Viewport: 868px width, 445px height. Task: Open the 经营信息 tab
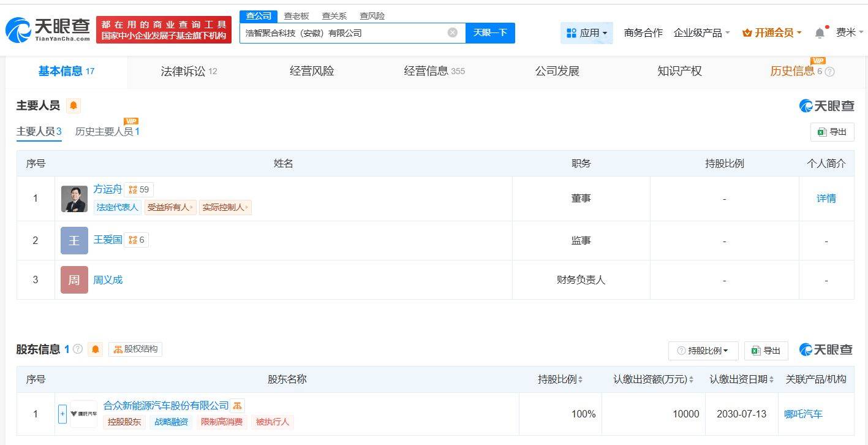pyautogui.click(x=434, y=71)
